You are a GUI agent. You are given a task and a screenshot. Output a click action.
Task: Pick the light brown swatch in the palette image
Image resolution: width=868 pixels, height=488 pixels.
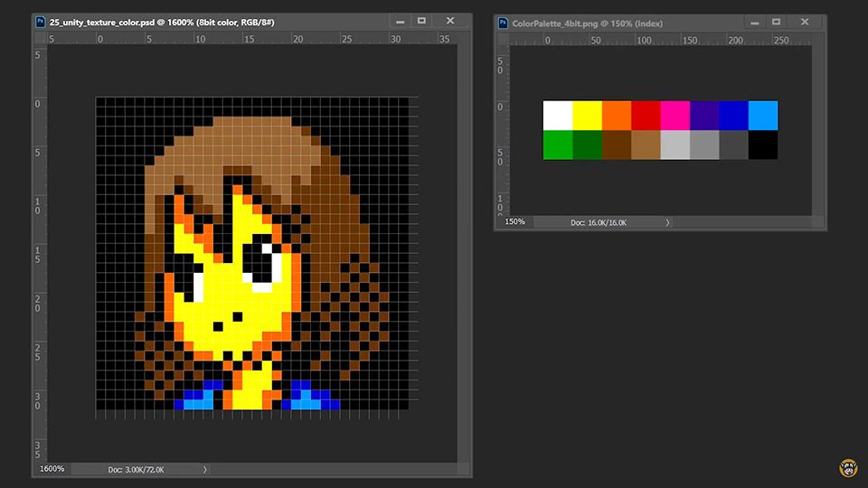(x=646, y=145)
